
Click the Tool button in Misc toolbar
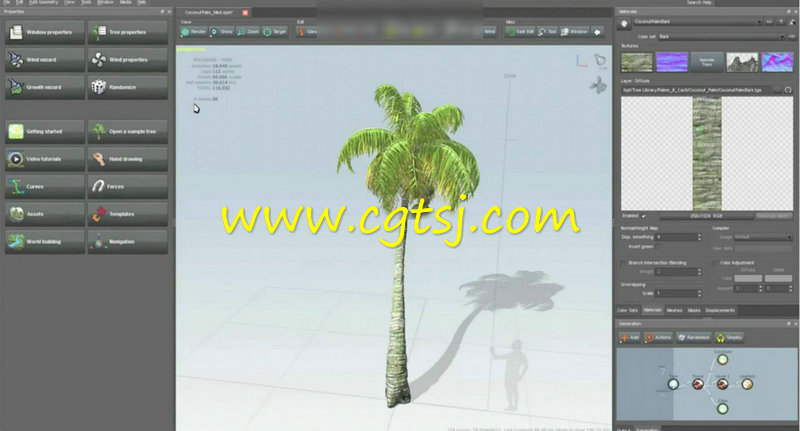[547, 32]
